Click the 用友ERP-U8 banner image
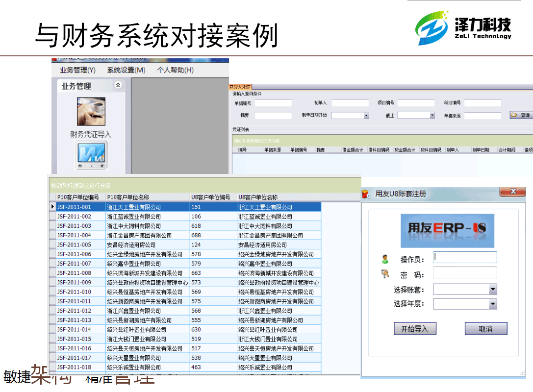The height and width of the screenshot is (392, 533). coord(447,231)
